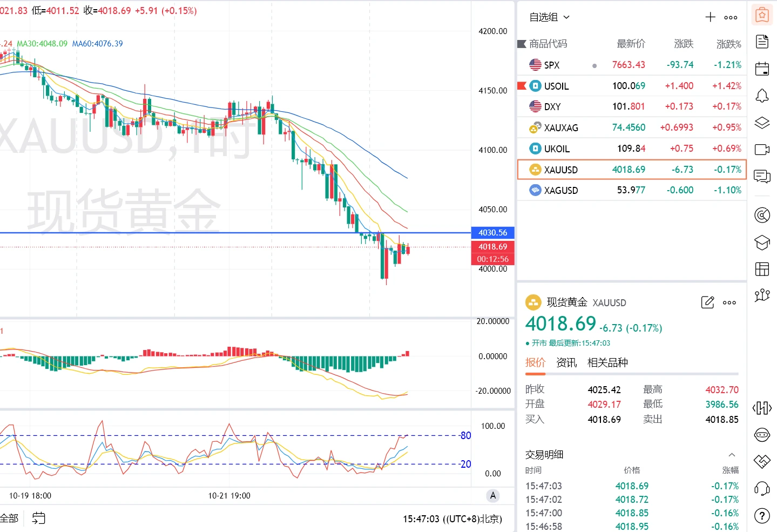This screenshot has width=777, height=532.
Task: Open the chat messages sidebar icon
Action: [x=762, y=176]
